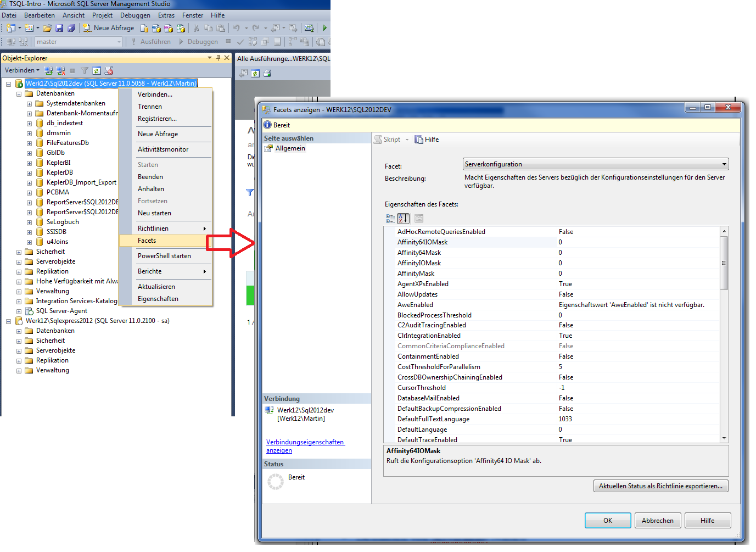Screen dimensions: 756x552
Task: Click the Database Engine query file icon
Action: tap(144, 28)
